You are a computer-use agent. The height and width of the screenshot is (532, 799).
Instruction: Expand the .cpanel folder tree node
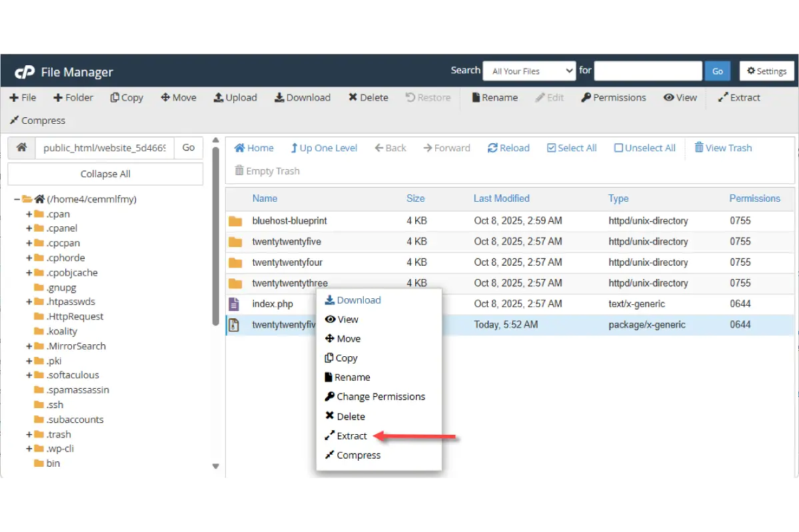point(29,228)
